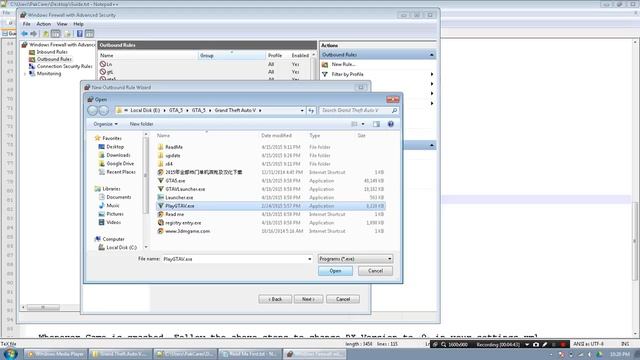Collapse the Outbound Rules actions section
640x360 pixels.
pos(431,55)
